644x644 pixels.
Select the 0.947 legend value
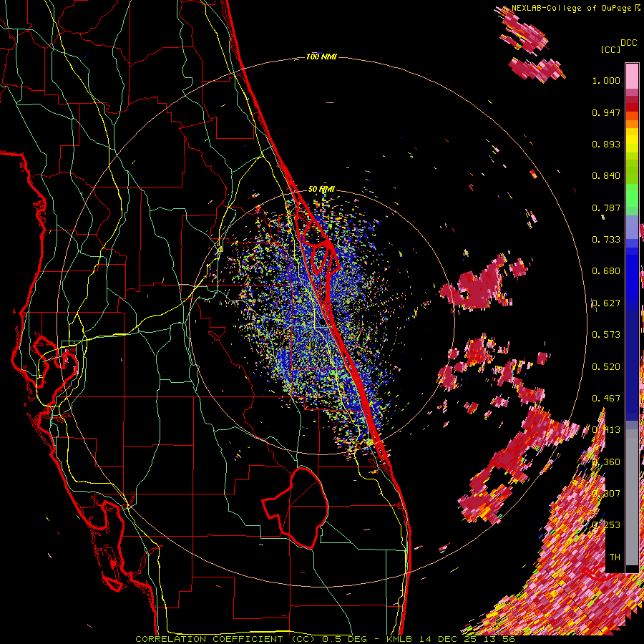pos(606,112)
